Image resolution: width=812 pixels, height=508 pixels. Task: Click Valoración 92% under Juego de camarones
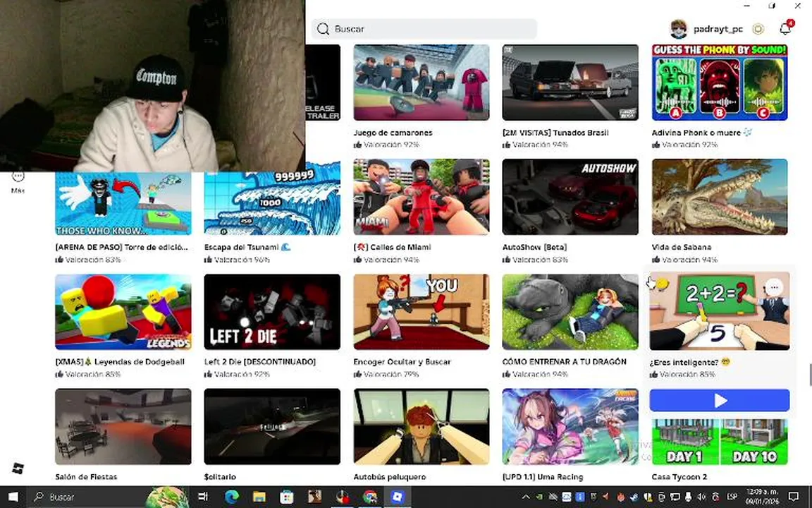[386, 145]
